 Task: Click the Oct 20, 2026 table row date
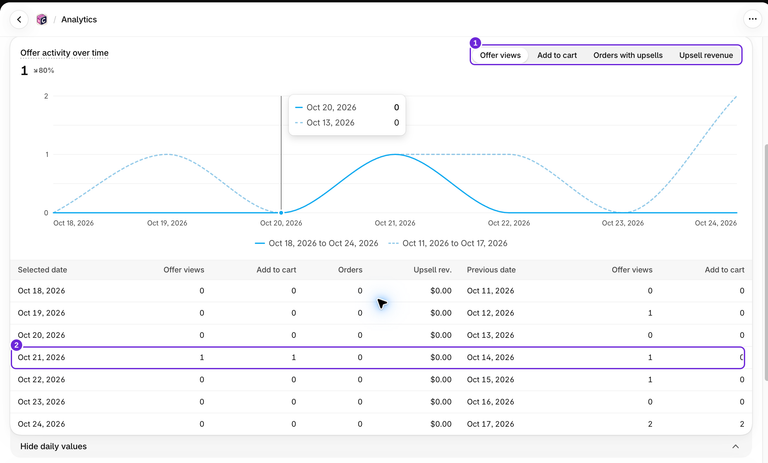pyautogui.click(x=41, y=335)
